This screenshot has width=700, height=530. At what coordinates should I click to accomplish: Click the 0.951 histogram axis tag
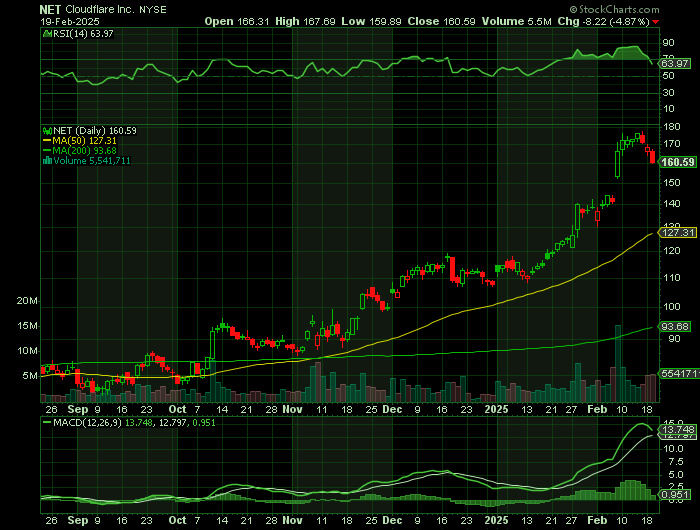(675, 495)
